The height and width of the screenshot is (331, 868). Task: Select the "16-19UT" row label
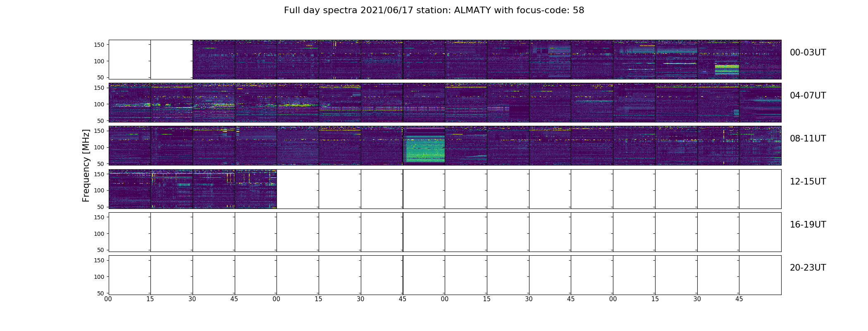808,225
